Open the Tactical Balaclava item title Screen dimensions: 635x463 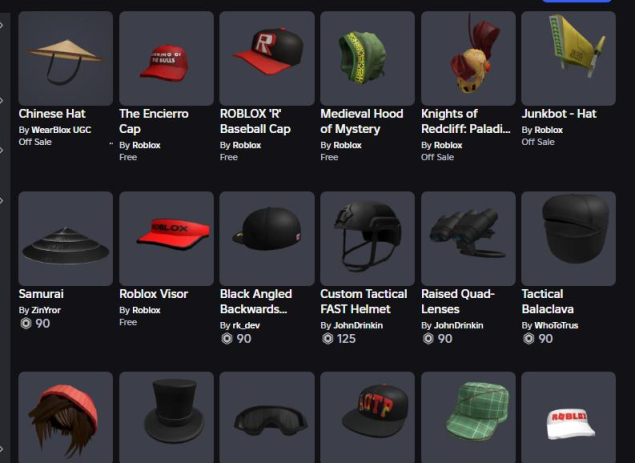(x=548, y=301)
